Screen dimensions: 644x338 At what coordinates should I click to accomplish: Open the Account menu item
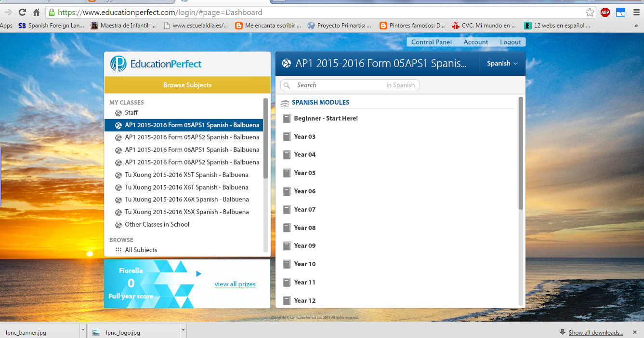click(476, 42)
